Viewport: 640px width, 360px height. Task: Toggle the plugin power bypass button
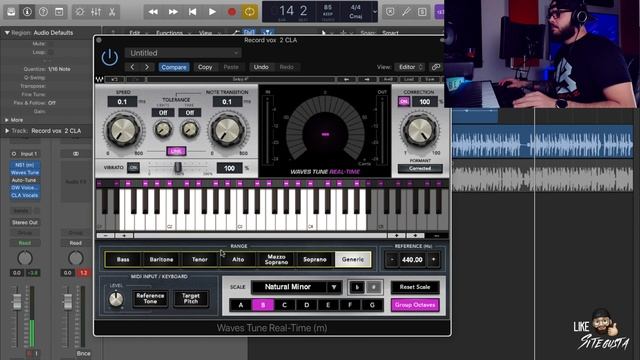109,58
